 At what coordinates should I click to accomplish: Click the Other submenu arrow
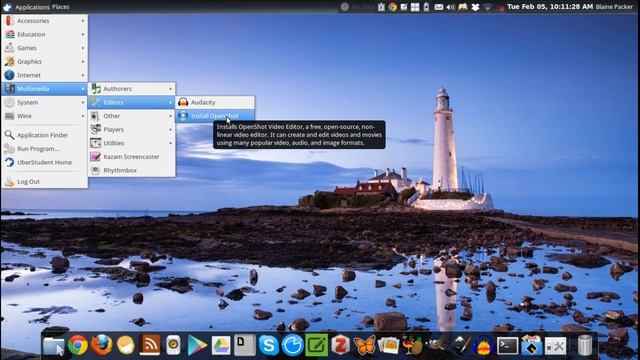click(x=171, y=116)
